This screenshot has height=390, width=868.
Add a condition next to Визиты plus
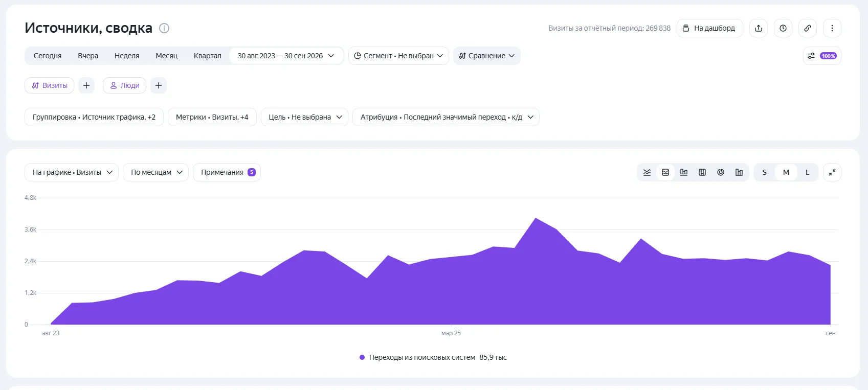click(x=86, y=85)
